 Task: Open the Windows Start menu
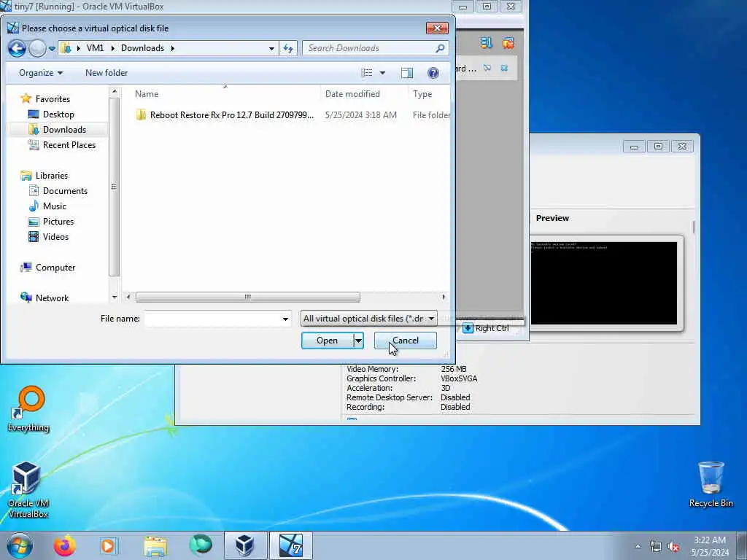coord(20,545)
